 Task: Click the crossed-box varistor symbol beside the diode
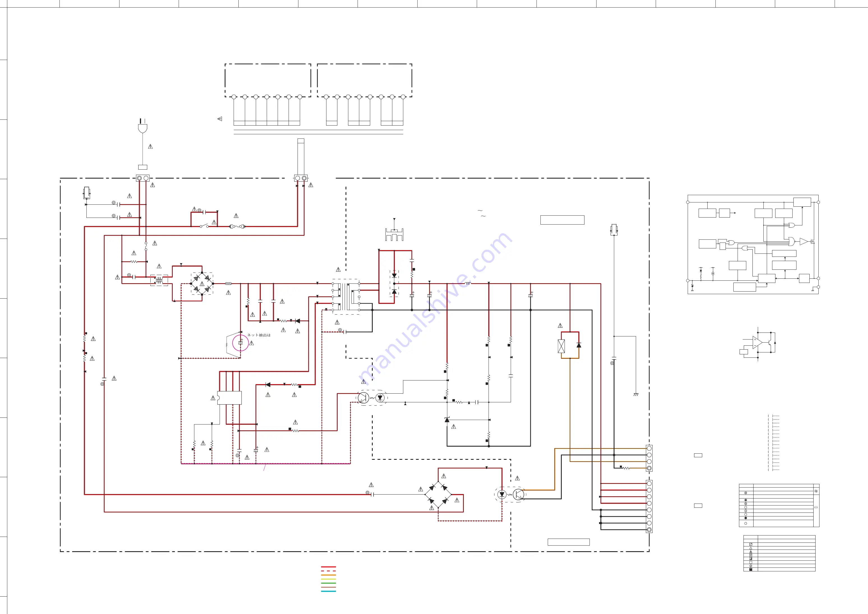pyautogui.click(x=561, y=346)
